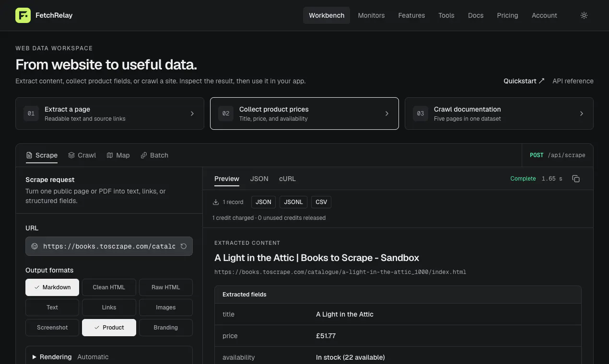The width and height of the screenshot is (609, 364).
Task: Open the Docs nav item
Action: tap(476, 15)
